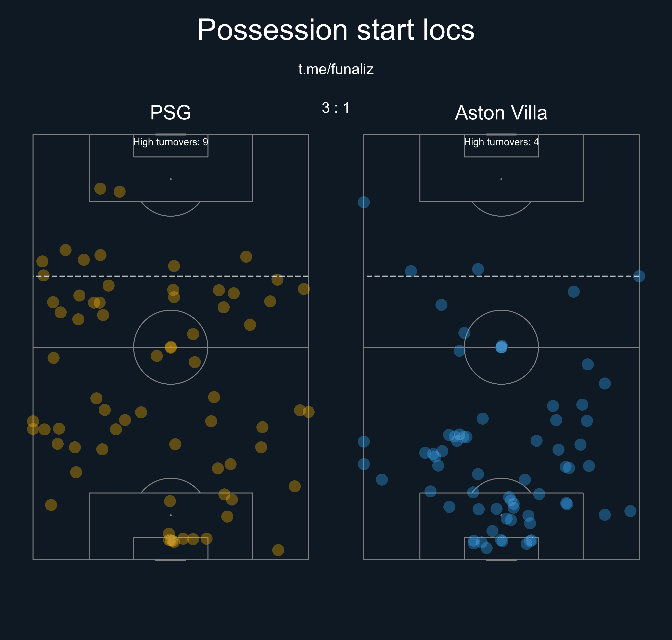Viewport: 672px width, 640px height.
Task: Click the yellow marker in PSG pitch's bottom-right corner
Action: [278, 550]
